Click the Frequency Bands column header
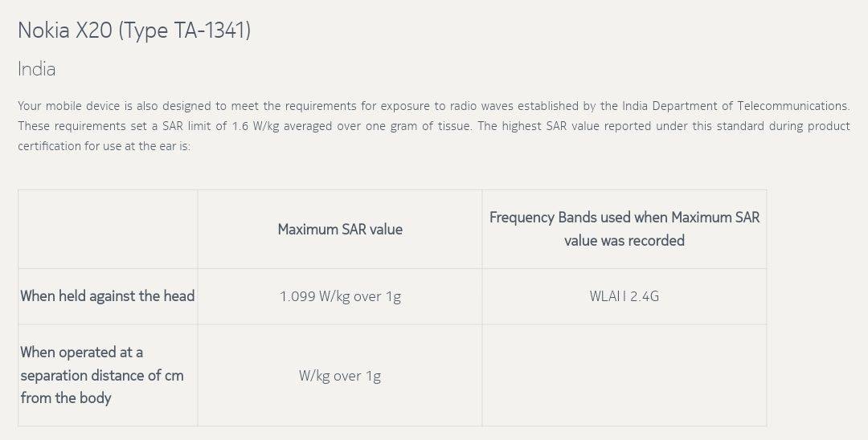Image resolution: width=868 pixels, height=440 pixels. click(624, 229)
